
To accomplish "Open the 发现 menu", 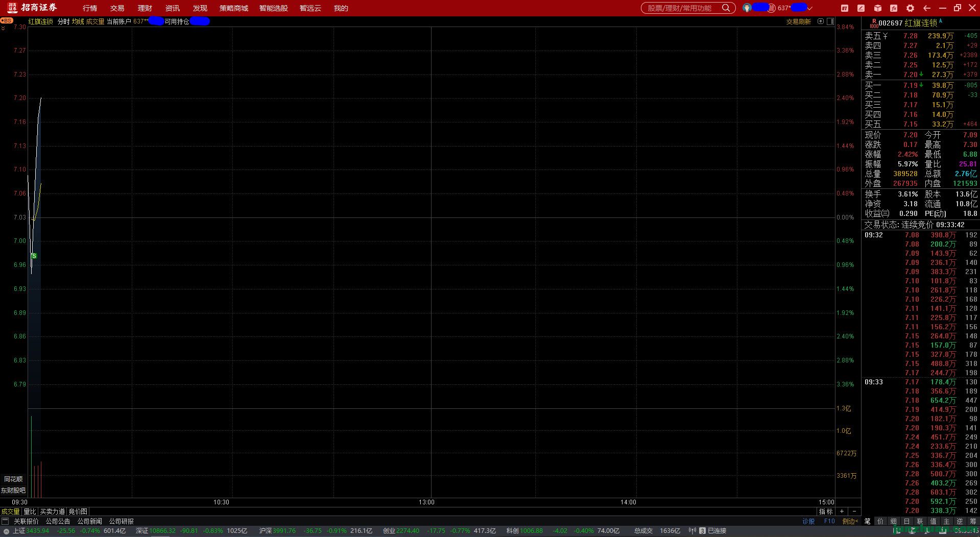I will (200, 8).
